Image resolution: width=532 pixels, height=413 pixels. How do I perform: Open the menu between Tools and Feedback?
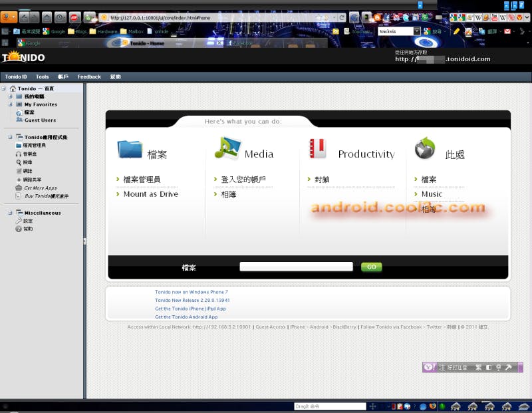[63, 76]
